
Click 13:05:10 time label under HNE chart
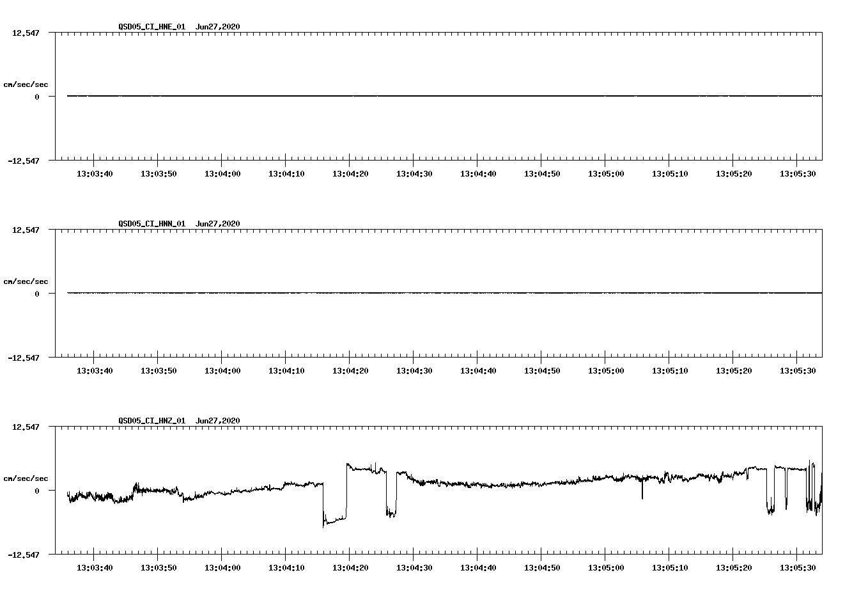(x=670, y=173)
